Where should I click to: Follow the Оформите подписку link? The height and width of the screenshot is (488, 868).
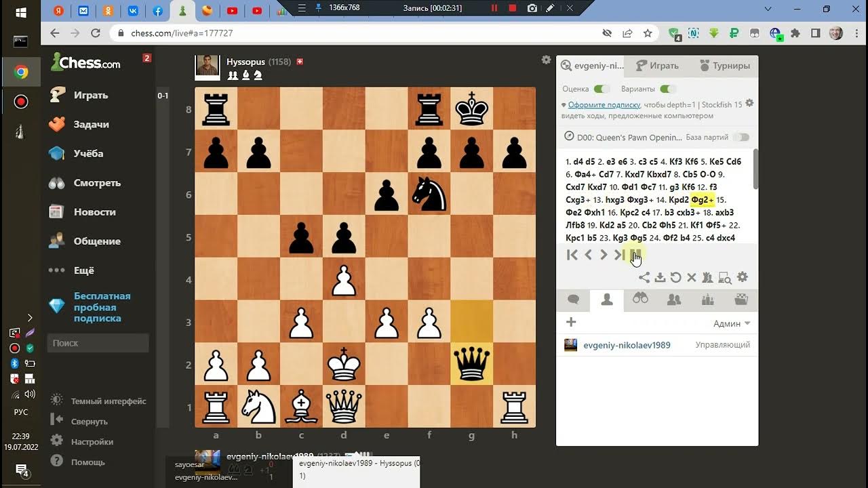coord(604,105)
